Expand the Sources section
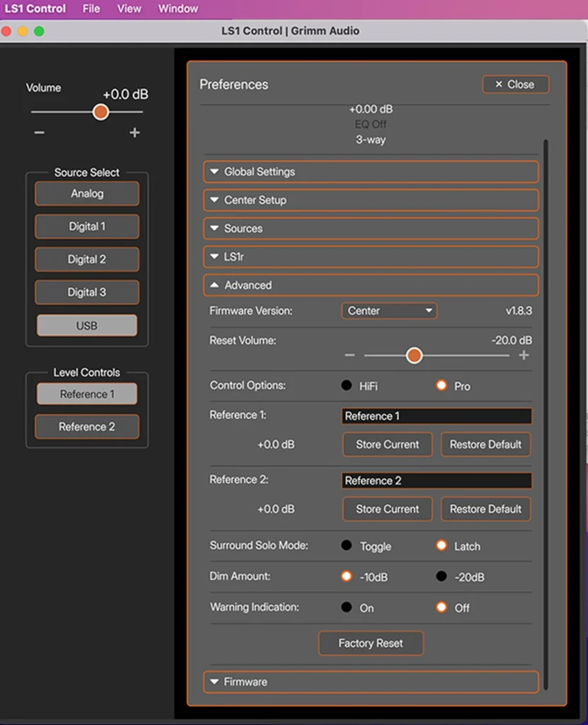Viewport: 588px width, 725px height. point(371,229)
